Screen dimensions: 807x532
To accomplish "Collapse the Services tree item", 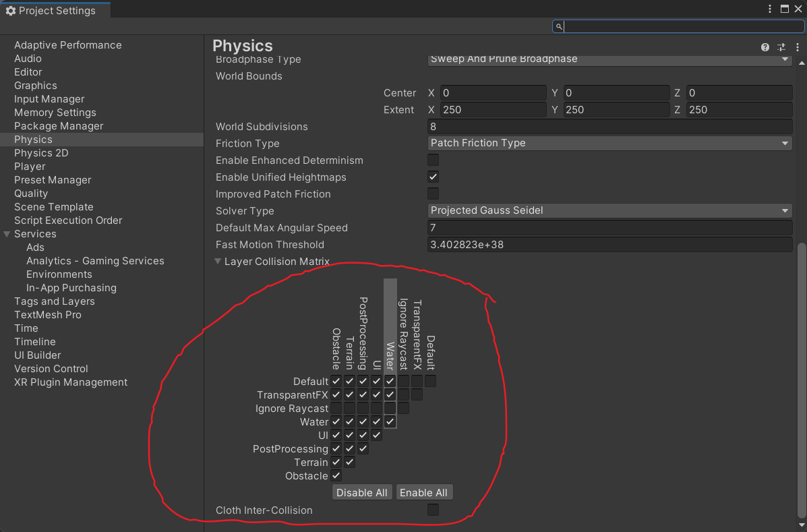I will point(7,234).
